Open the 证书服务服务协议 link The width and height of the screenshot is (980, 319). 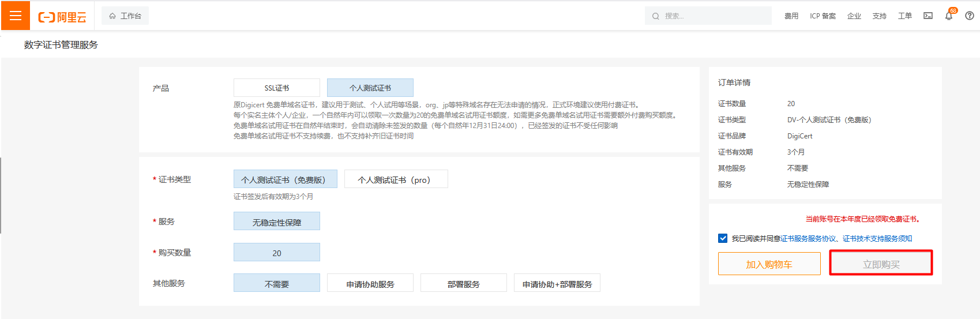[x=808, y=239]
